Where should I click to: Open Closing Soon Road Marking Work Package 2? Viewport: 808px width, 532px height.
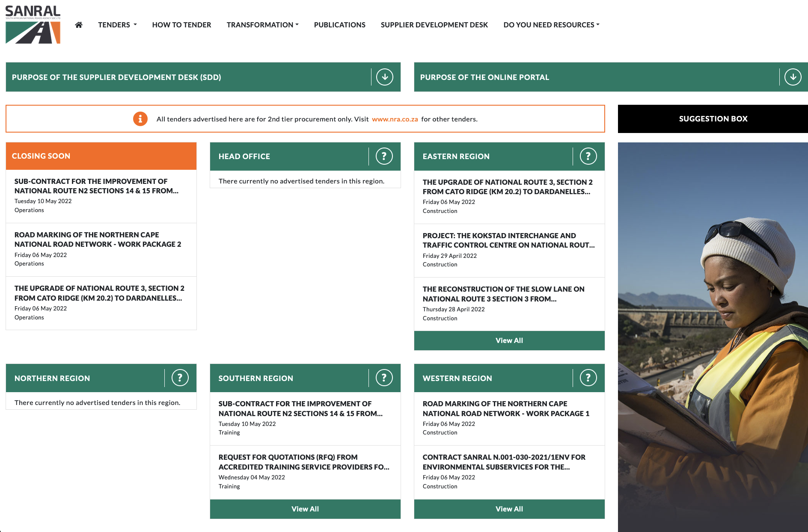click(x=98, y=239)
